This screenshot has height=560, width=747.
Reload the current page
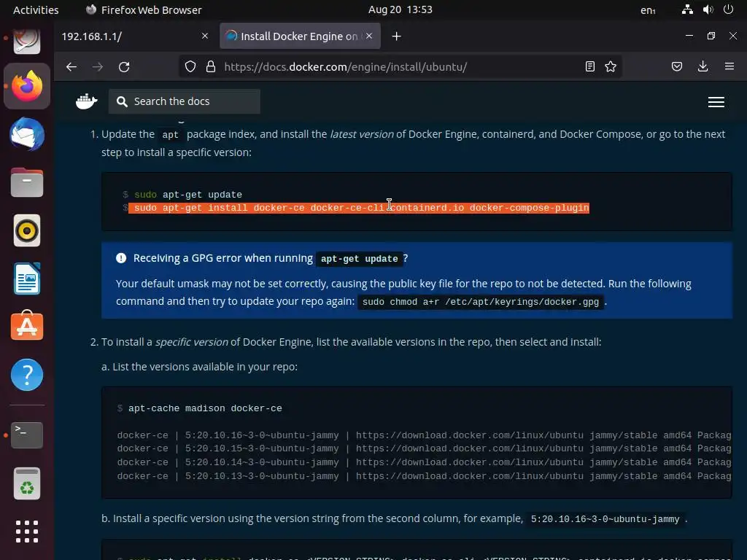pyautogui.click(x=124, y=66)
